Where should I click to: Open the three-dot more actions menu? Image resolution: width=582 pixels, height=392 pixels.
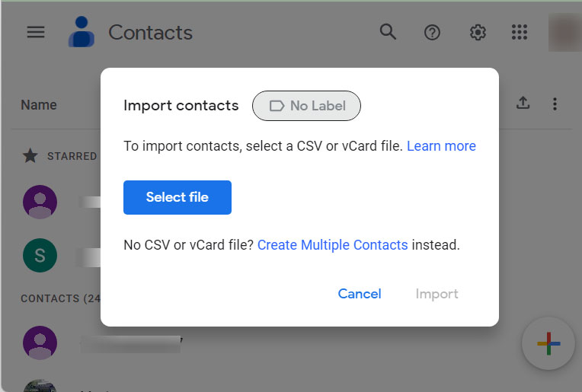click(x=555, y=104)
